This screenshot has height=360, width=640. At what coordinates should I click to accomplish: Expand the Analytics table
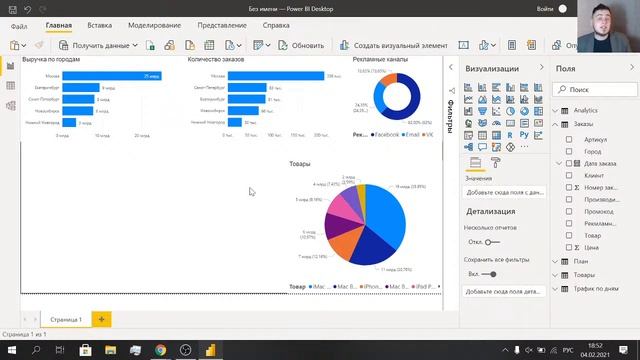pos(555,111)
